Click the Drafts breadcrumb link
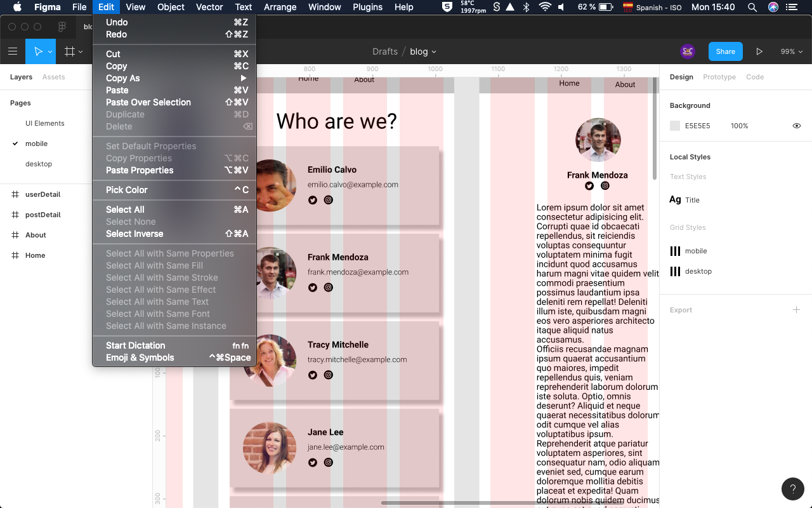This screenshot has height=508, width=812. click(x=385, y=51)
